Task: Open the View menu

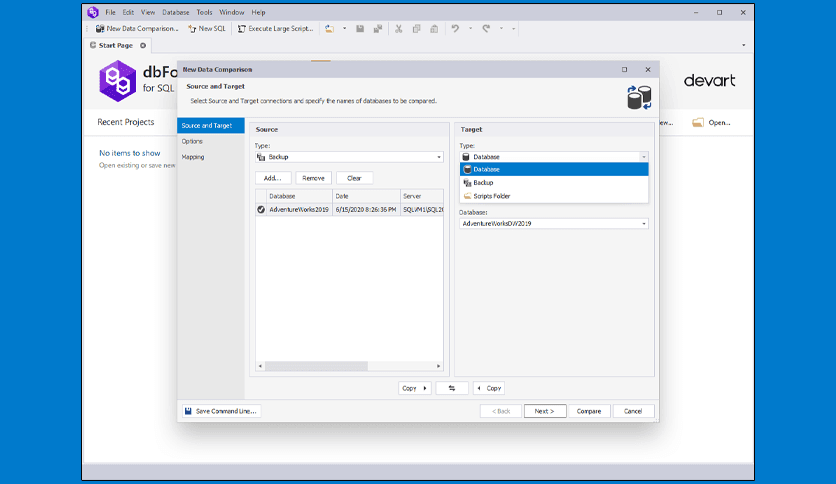Action: pos(148,12)
